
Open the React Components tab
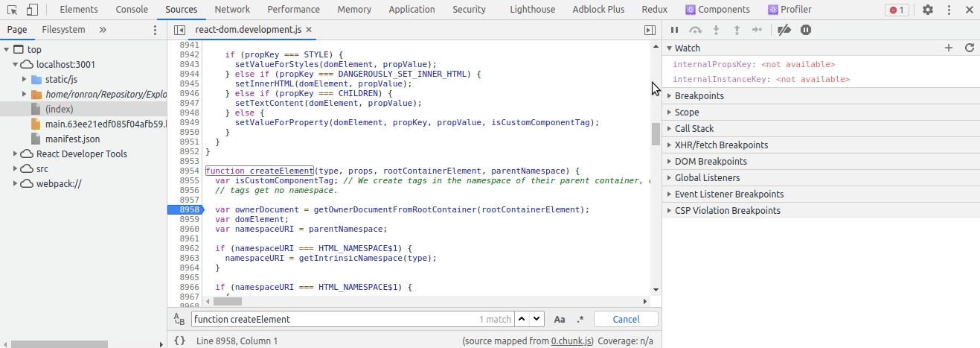(x=717, y=10)
